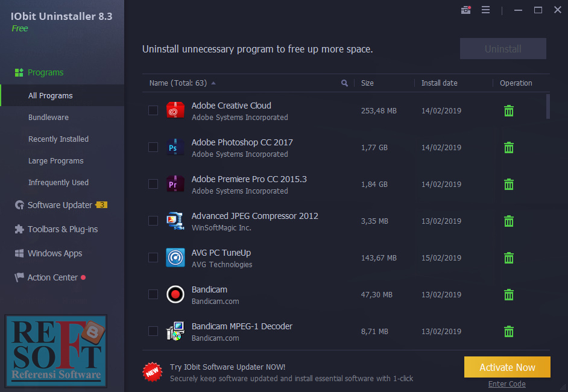Click the Bandicam MPEG-1 Decoder name
Screen dimensions: 568x392
[242, 326]
